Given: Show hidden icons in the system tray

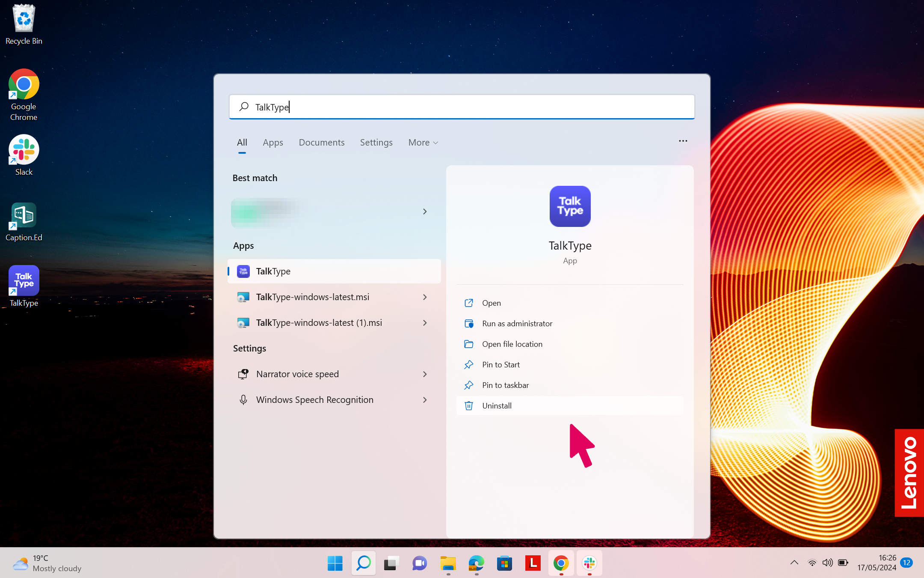Looking at the screenshot, I should (x=794, y=563).
